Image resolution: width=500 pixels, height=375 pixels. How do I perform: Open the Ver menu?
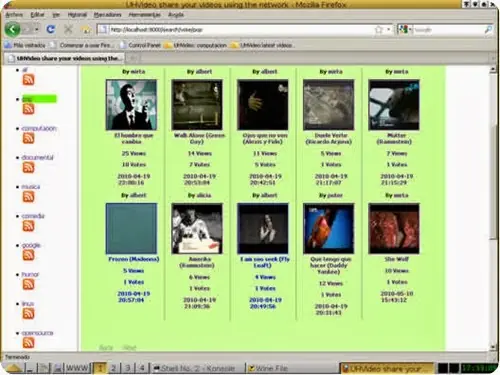[56, 15]
